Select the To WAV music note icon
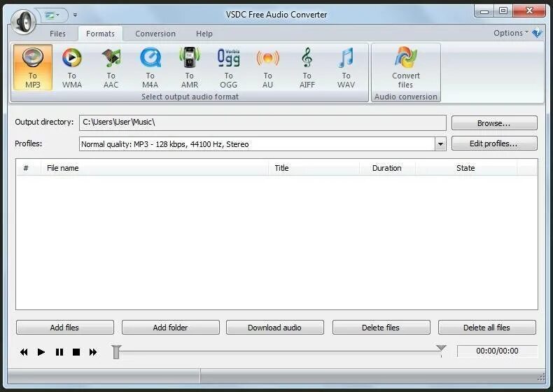 (346, 68)
